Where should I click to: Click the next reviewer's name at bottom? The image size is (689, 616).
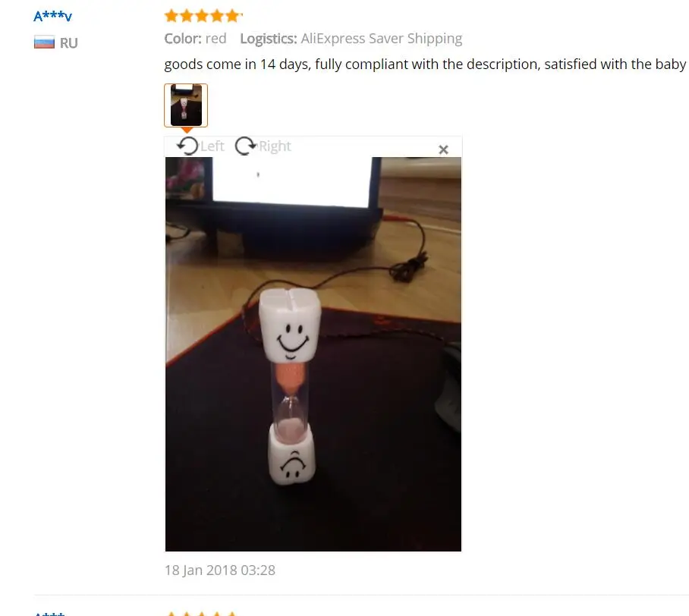point(49,614)
